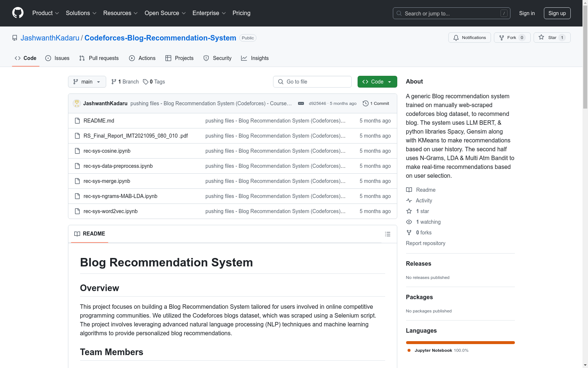588x368 pixels.
Task: Click the Activity pulse icon
Action: [409, 201]
